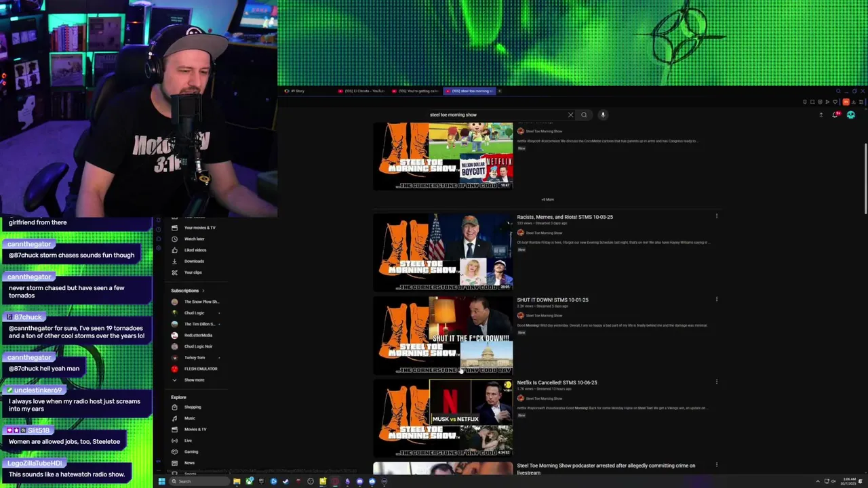Open SHUT IT DOWN video thumbnail
This screenshot has height=488, width=868.
443,335
